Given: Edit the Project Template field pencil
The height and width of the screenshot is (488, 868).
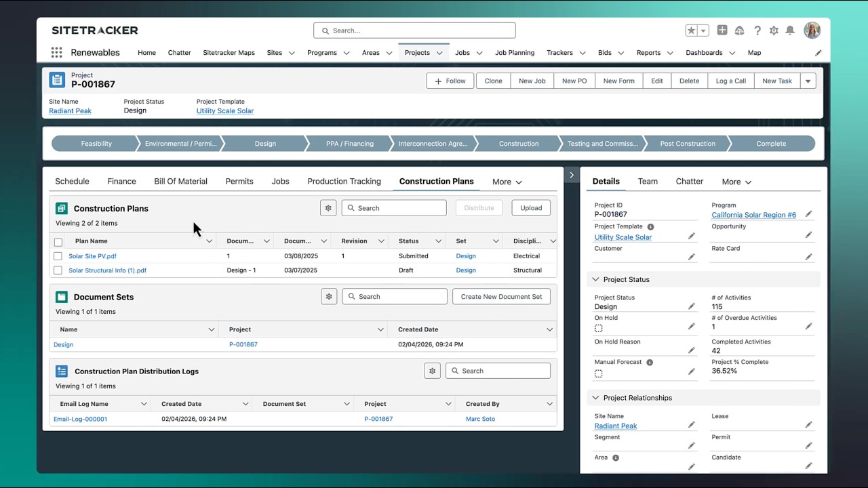Looking at the screenshot, I should [x=691, y=236].
